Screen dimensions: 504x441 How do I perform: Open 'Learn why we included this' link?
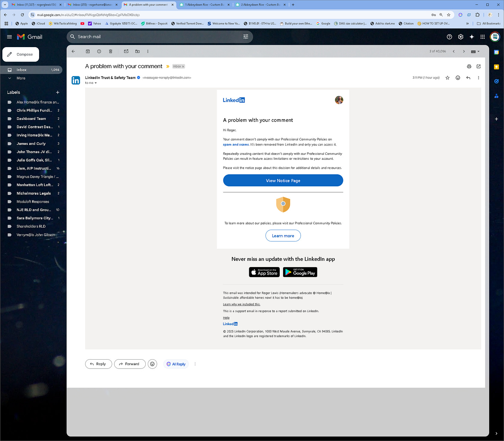(x=242, y=305)
